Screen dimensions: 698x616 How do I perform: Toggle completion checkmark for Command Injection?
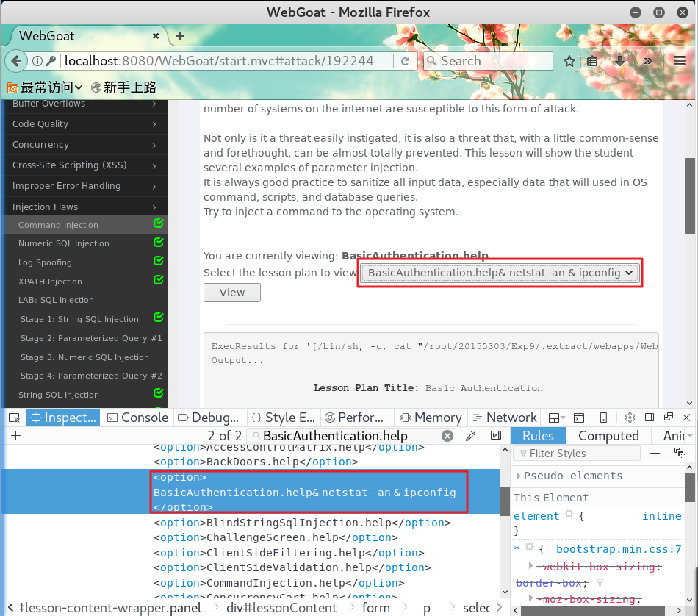(159, 223)
